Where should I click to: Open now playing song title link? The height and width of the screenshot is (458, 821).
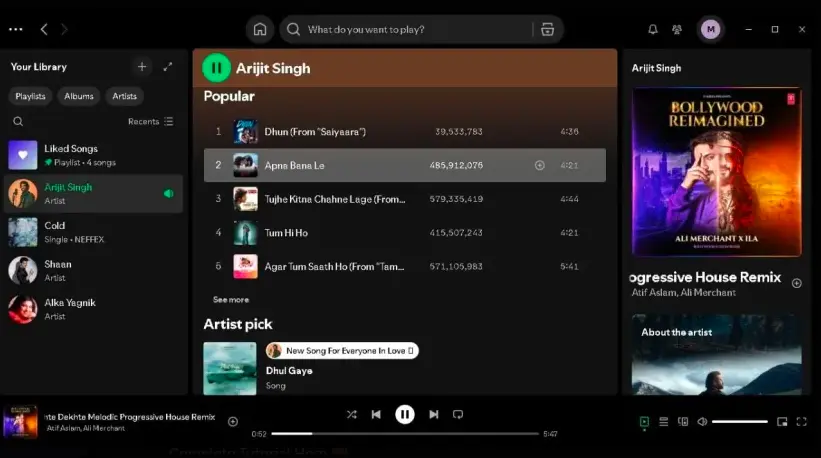click(x=130, y=417)
